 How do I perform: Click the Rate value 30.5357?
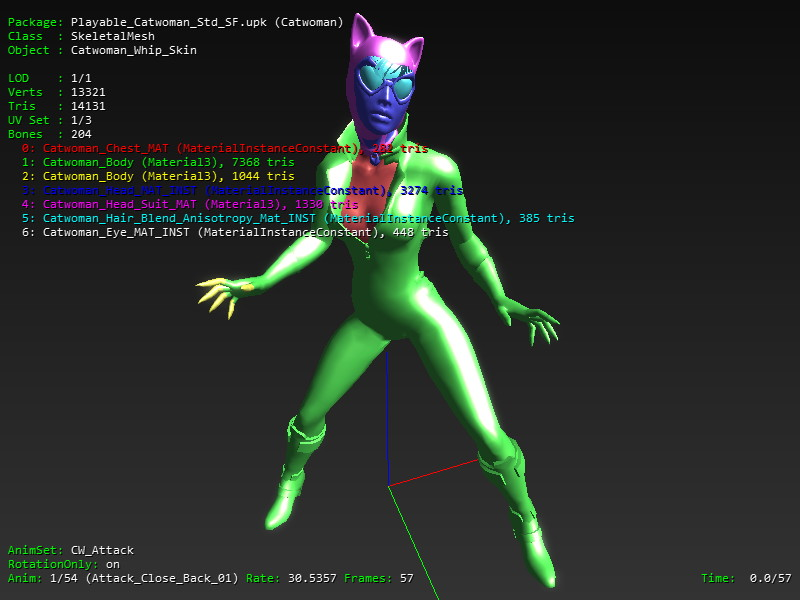coord(312,579)
